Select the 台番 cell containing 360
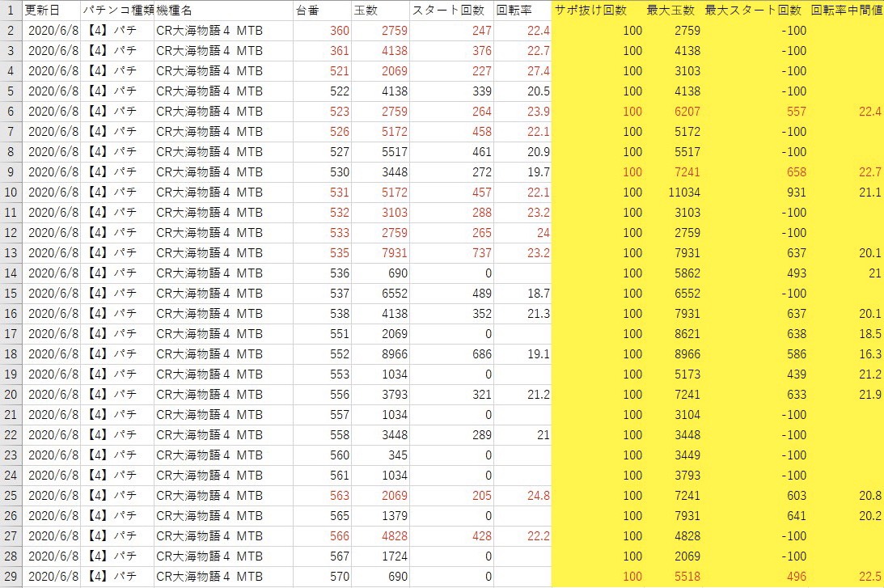 point(324,31)
